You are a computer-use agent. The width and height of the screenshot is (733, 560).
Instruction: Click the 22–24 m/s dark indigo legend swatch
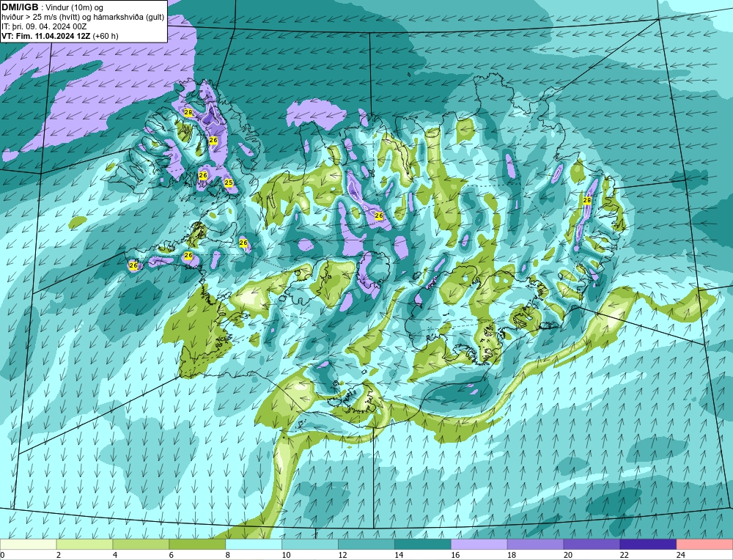(649, 545)
